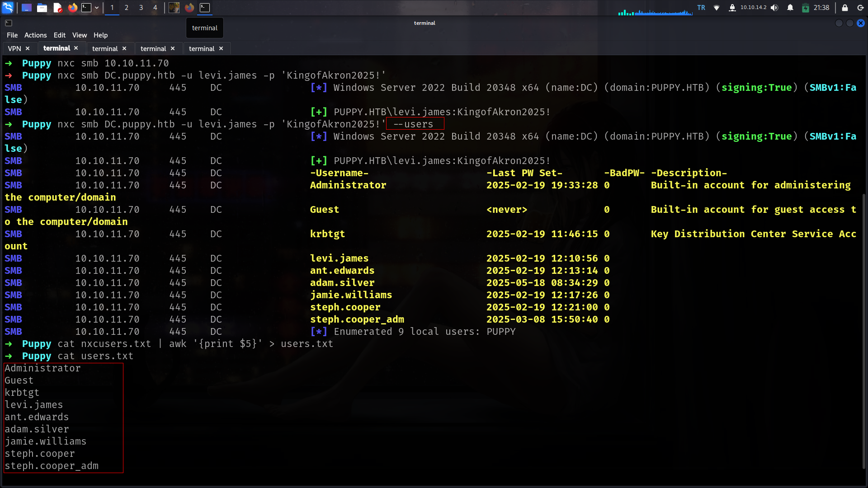Viewport: 868px width, 488px height.
Task: Launch Firefox from the panel launcher
Action: pos(72,8)
